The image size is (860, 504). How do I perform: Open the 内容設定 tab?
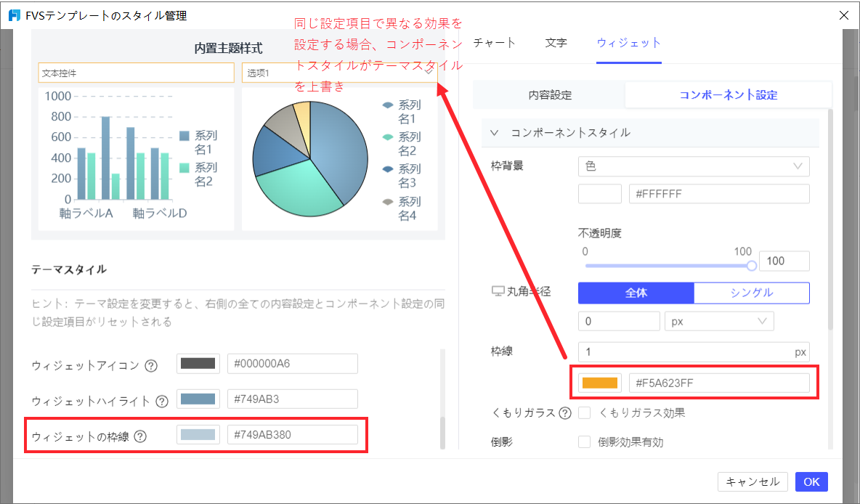pos(550,95)
